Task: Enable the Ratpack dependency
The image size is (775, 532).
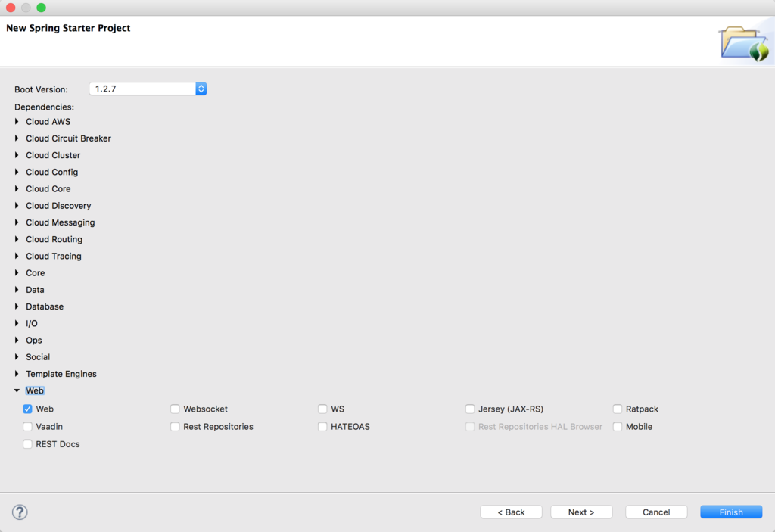Action: pyautogui.click(x=618, y=409)
